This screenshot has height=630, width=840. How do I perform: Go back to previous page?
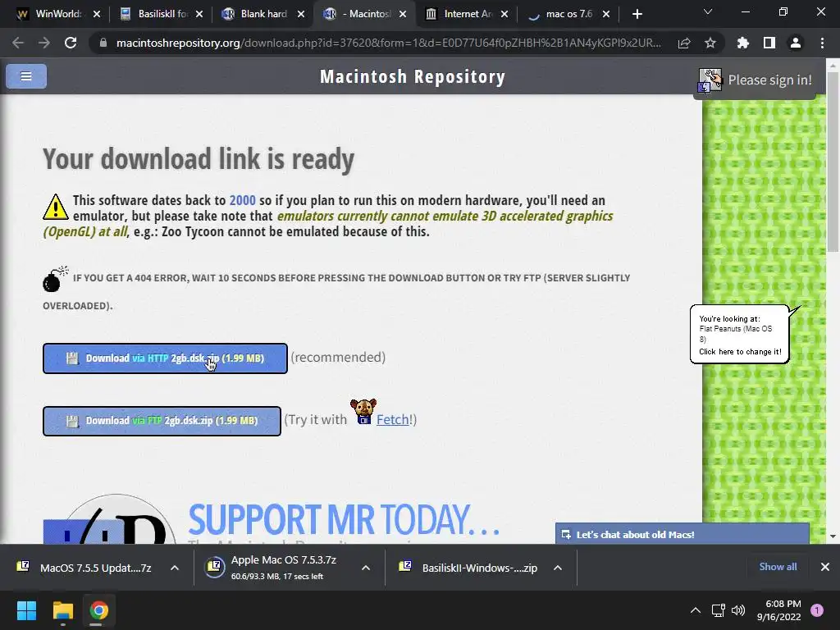18,43
